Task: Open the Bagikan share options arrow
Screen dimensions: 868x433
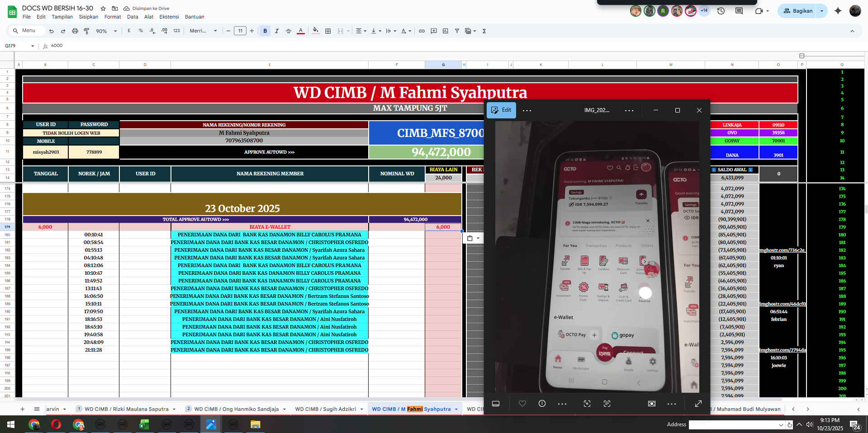Action: tap(822, 11)
